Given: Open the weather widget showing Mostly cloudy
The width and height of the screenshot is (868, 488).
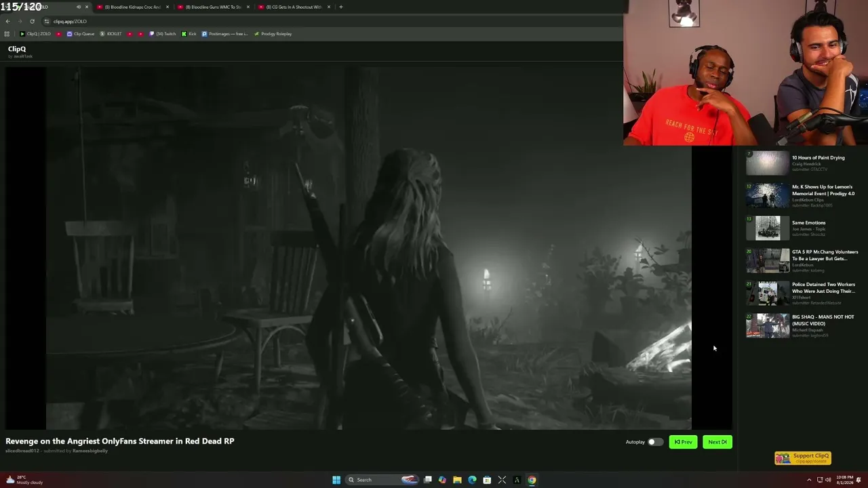Looking at the screenshot, I should 24,480.
